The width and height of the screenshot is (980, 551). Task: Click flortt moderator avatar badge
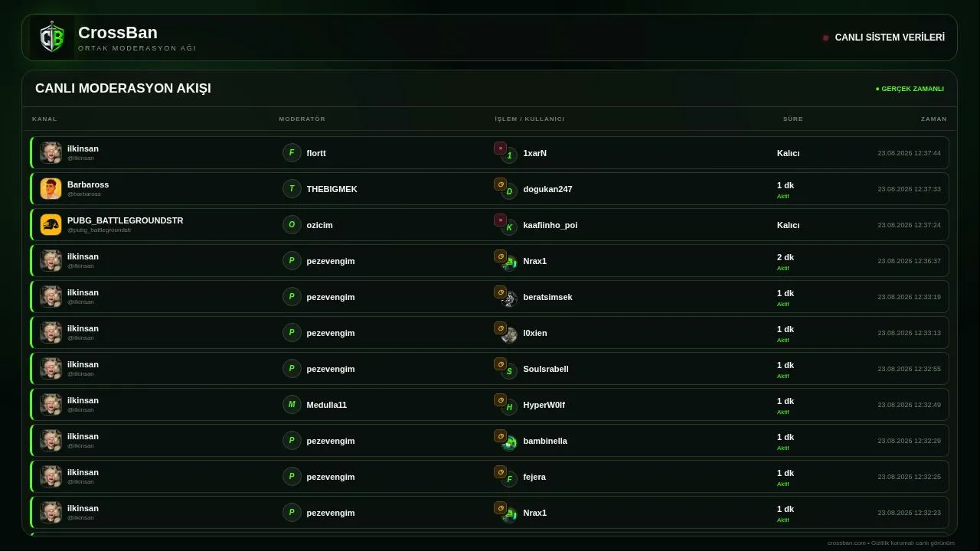pos(292,153)
